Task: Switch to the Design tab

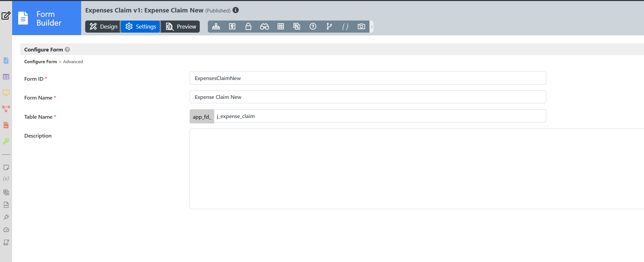Action: 103,27
